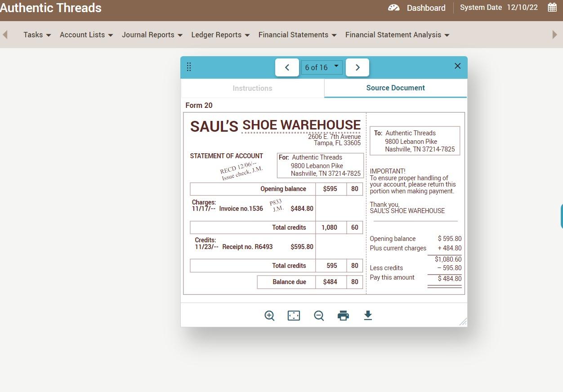Go back to the previous form
The width and height of the screenshot is (563, 392).
click(287, 67)
